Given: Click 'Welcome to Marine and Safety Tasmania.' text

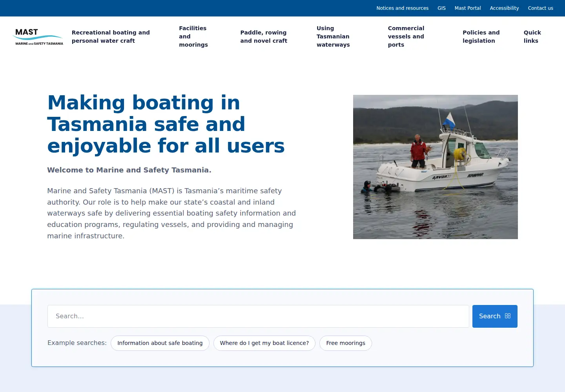Looking at the screenshot, I should (129, 170).
